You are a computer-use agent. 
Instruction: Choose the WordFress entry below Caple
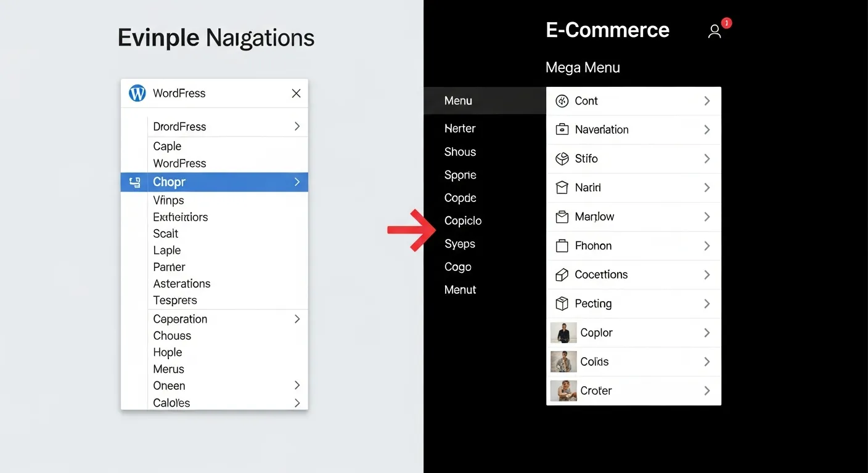coord(179,164)
